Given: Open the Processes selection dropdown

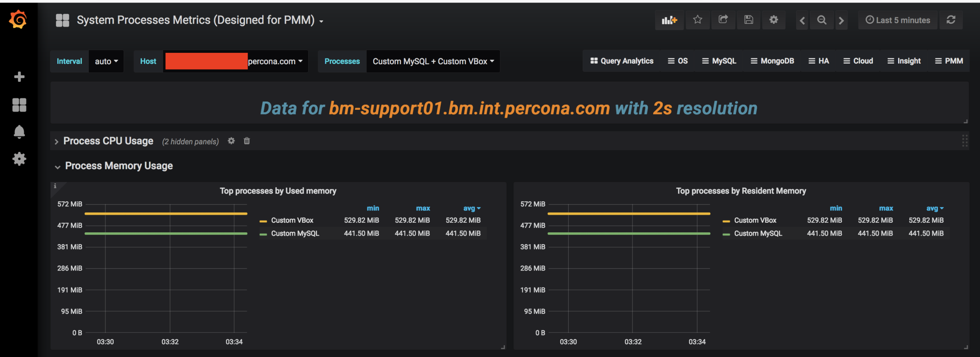Looking at the screenshot, I should tap(433, 61).
